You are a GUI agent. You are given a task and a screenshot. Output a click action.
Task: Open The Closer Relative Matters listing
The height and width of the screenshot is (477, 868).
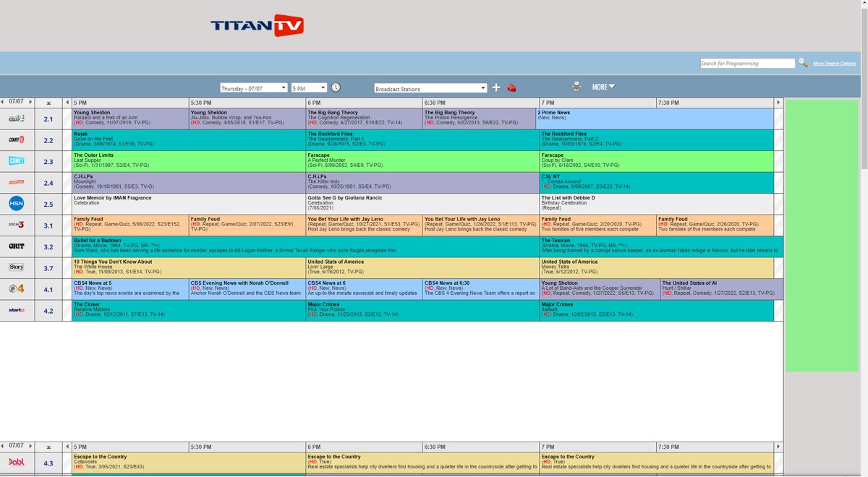pyautogui.click(x=188, y=310)
